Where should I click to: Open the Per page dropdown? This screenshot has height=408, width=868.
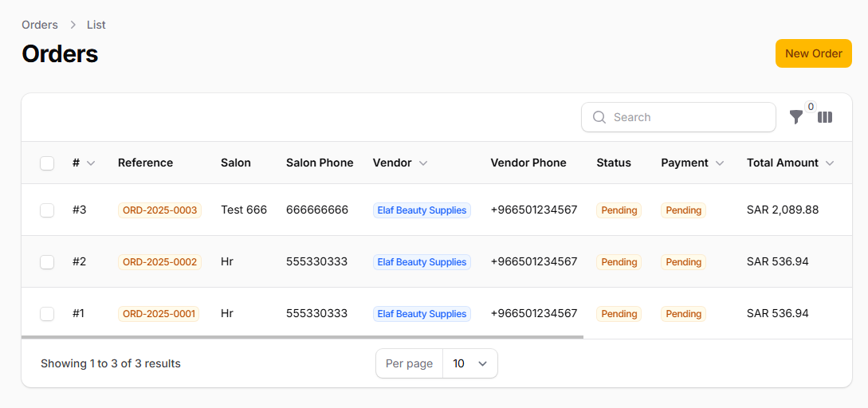coord(469,363)
